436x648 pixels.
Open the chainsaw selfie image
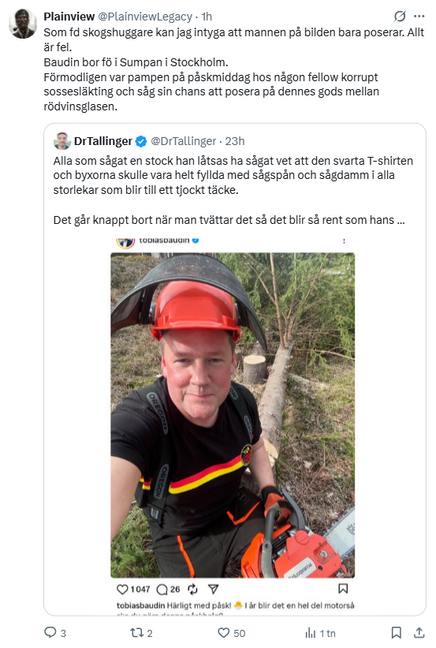pos(233,415)
